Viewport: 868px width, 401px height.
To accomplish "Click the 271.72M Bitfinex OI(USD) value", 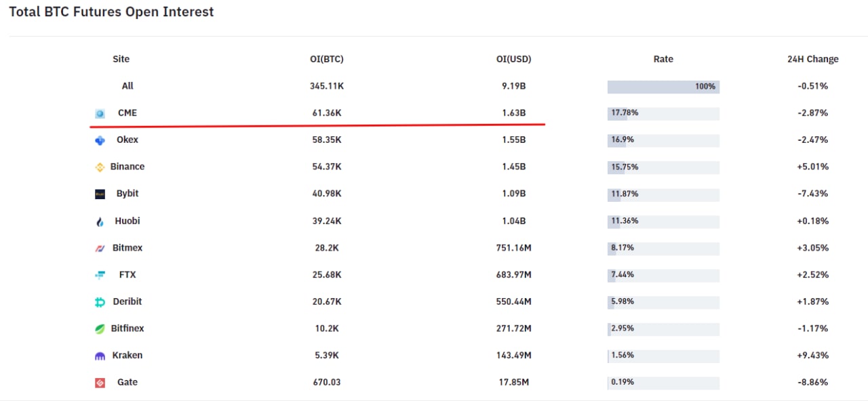I will coord(513,329).
